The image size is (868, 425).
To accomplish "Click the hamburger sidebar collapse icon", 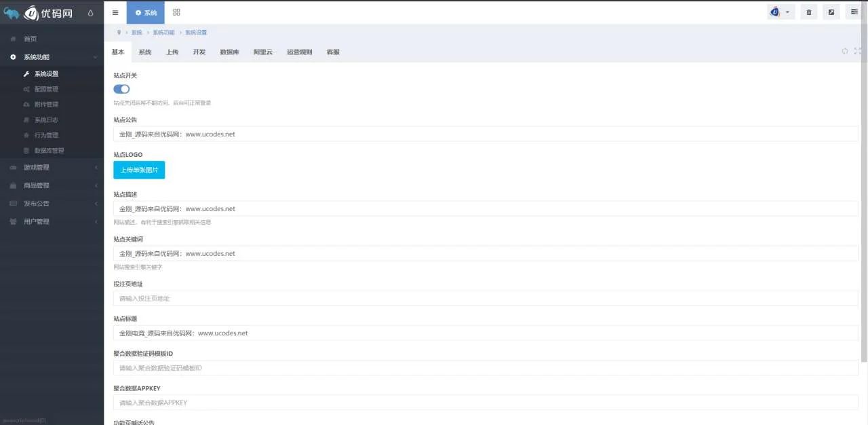I will click(x=115, y=12).
